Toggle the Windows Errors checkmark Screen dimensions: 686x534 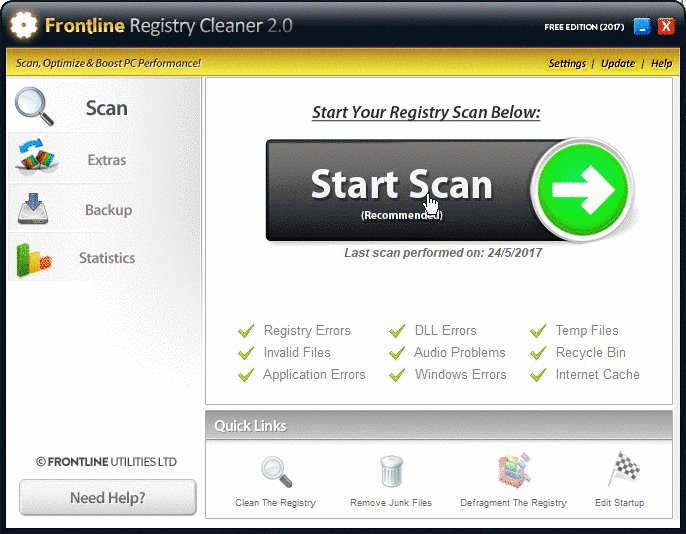coord(397,375)
